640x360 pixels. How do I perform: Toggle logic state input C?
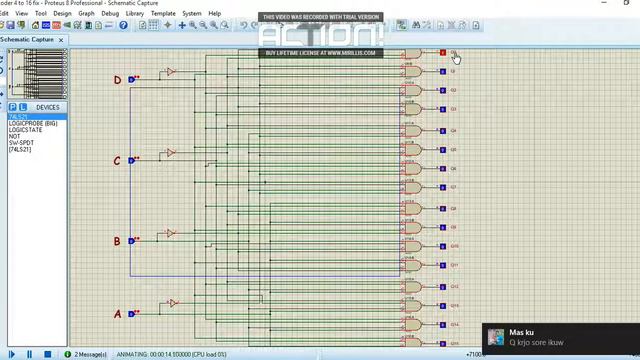[131, 161]
